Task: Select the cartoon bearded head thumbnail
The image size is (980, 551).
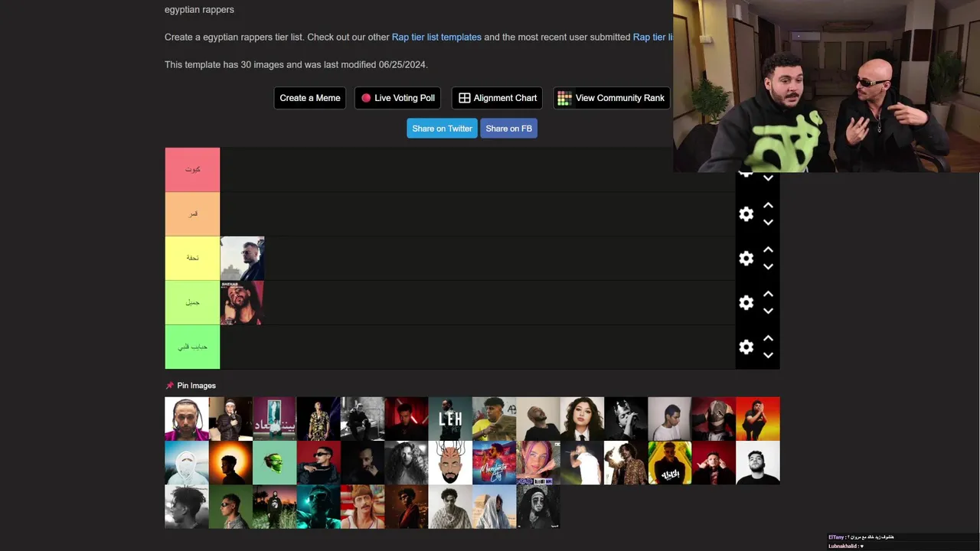Action: (450, 463)
